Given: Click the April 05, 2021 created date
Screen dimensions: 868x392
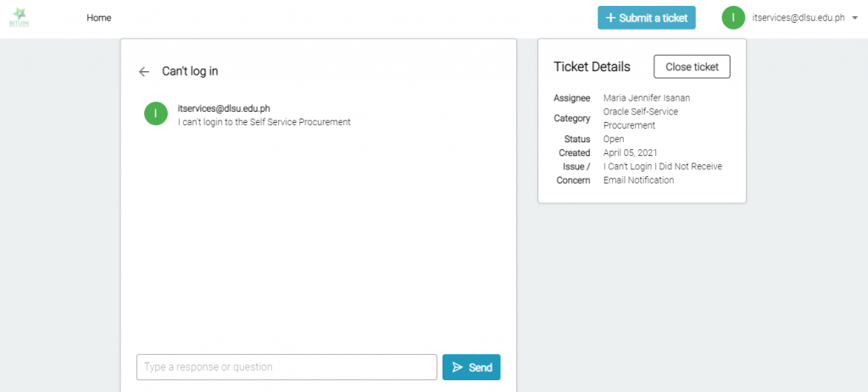Looking at the screenshot, I should 631,153.
